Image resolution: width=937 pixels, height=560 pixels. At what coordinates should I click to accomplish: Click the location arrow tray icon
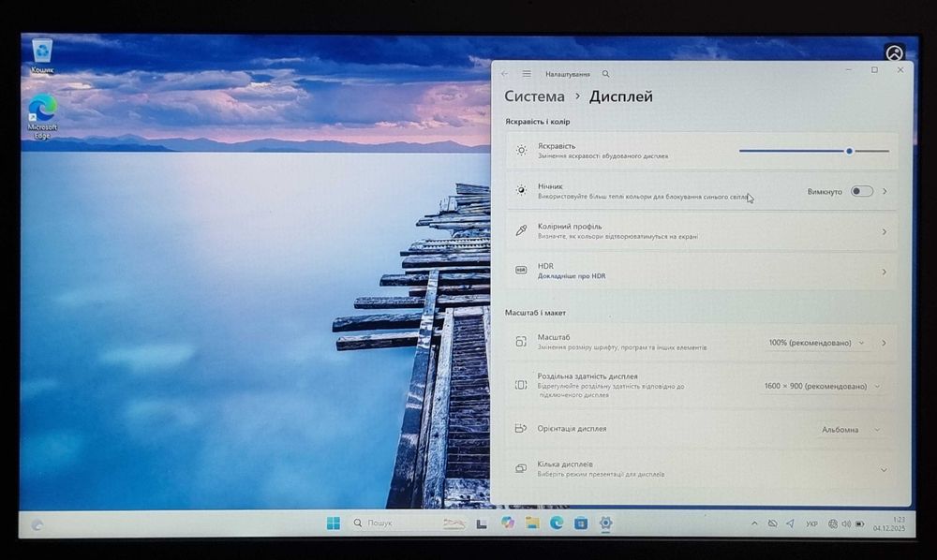pos(790,523)
